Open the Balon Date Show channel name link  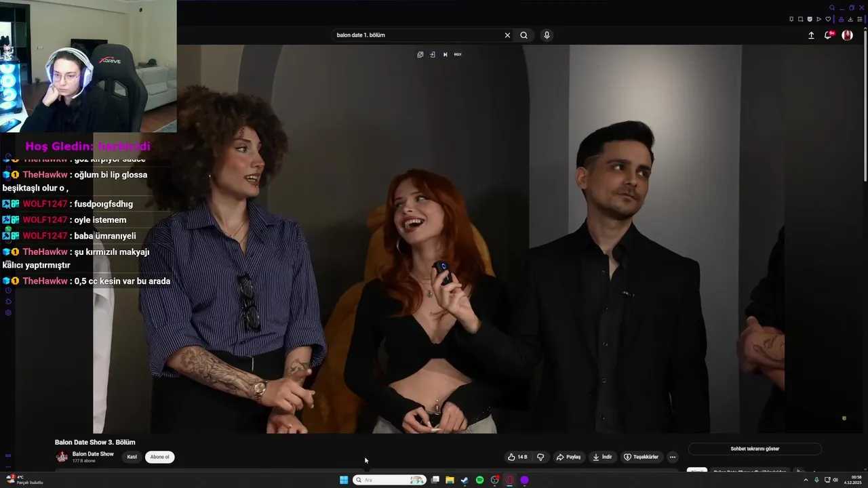[x=93, y=454]
